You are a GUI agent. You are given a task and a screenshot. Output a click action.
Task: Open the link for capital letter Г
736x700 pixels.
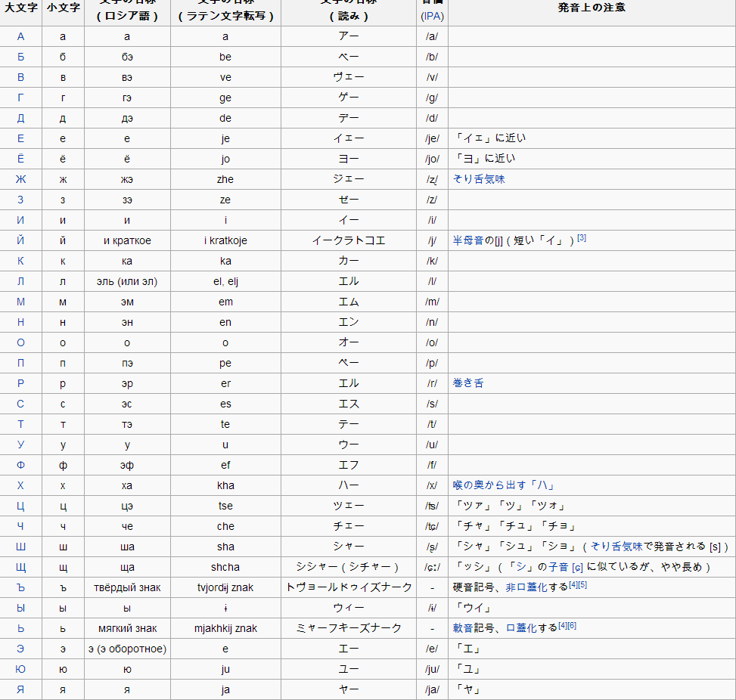(20, 98)
